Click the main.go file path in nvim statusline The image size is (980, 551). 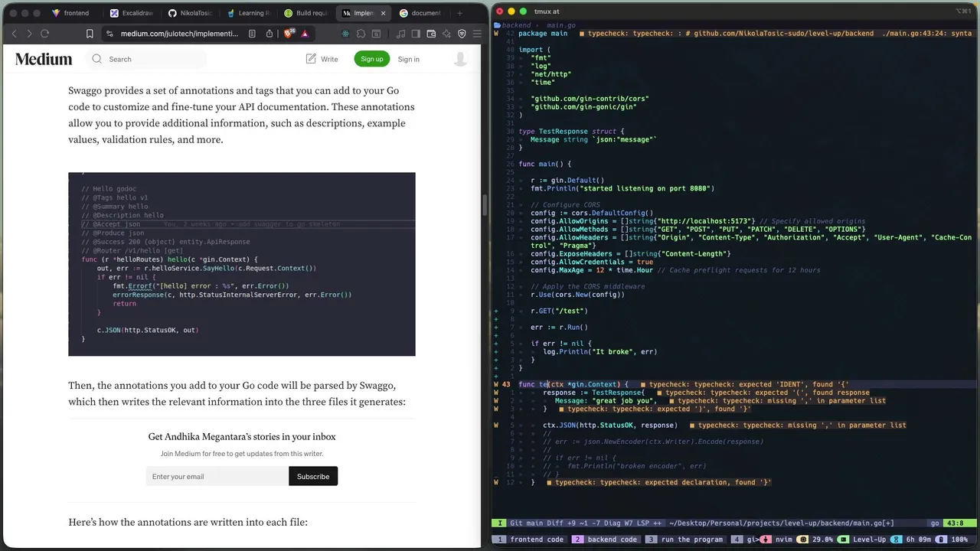[782, 523]
